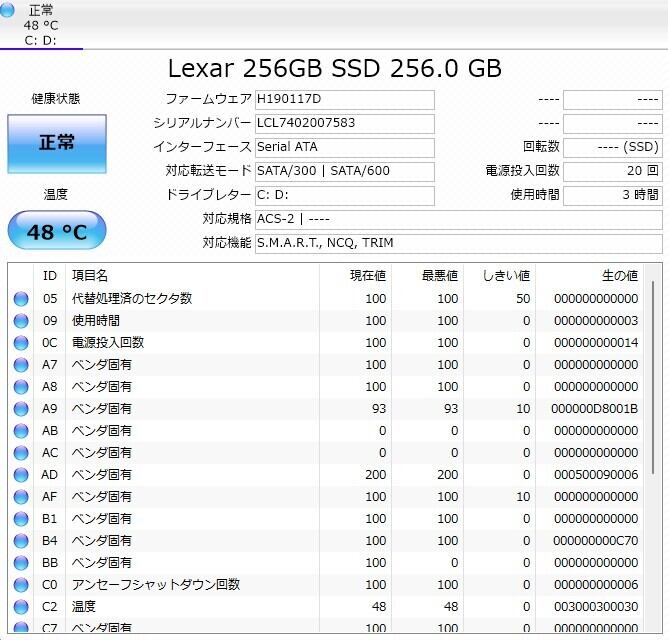
Task: Click the serial number field LCL7402007583
Action: tap(344, 124)
